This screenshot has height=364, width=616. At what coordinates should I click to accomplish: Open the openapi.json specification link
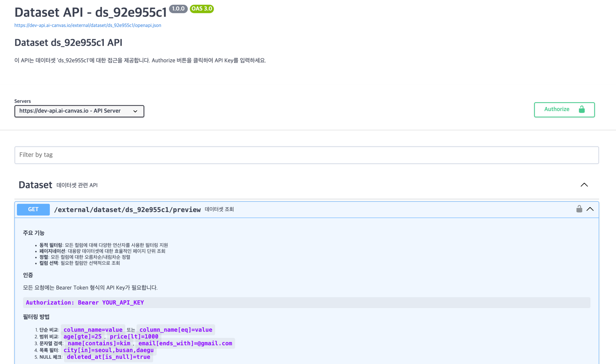tap(88, 25)
